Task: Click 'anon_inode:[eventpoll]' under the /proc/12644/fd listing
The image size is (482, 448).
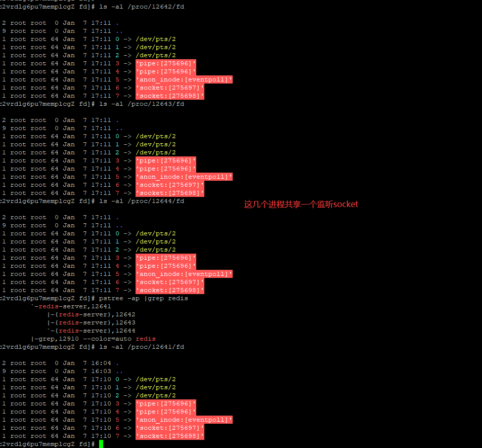Action: (x=184, y=274)
